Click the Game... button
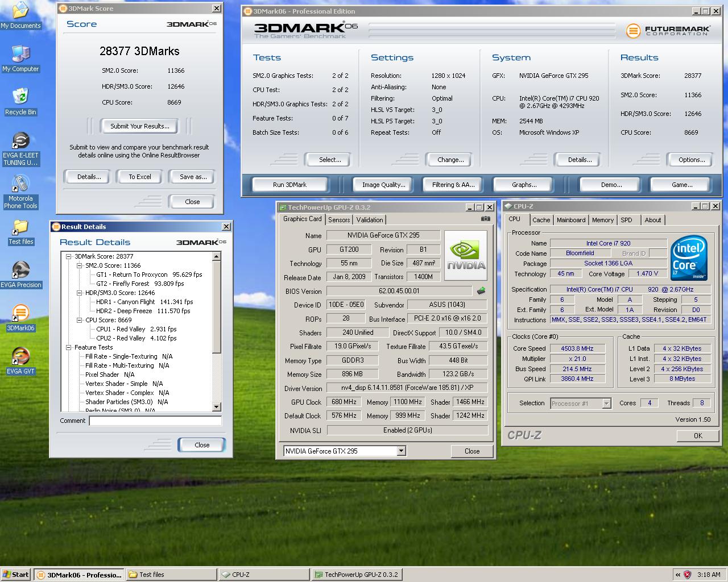This screenshot has height=582, width=728. tap(682, 185)
